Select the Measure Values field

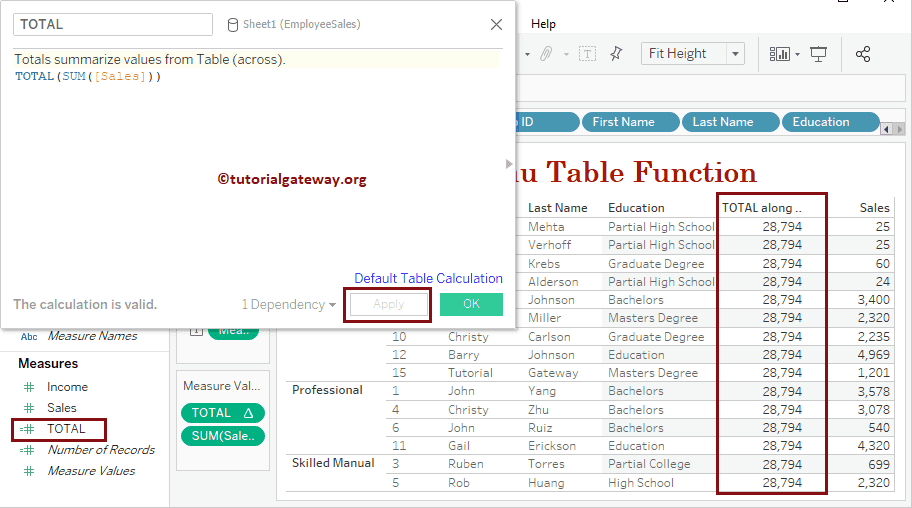pyautogui.click(x=91, y=471)
